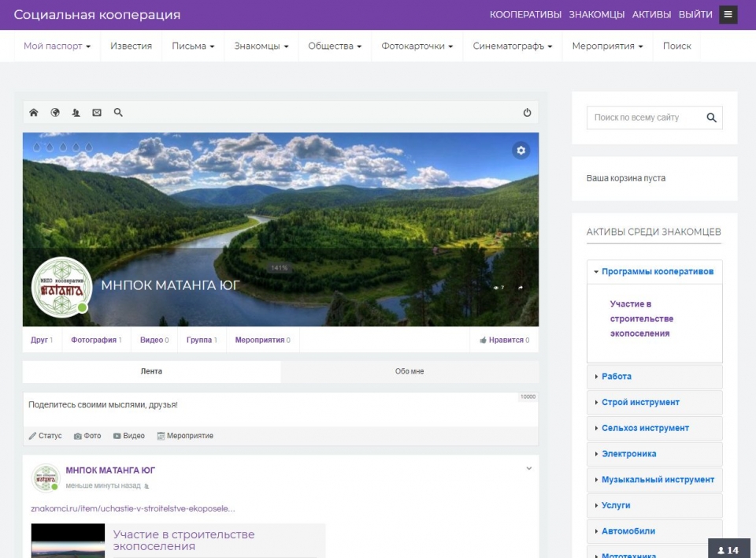Open the Фотография 1 profile counter
756x558 pixels.
(x=96, y=340)
